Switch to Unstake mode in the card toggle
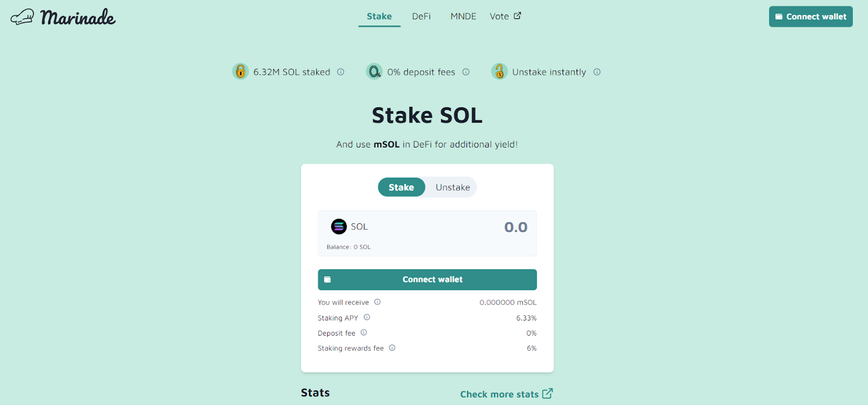The height and width of the screenshot is (405, 868). point(453,187)
